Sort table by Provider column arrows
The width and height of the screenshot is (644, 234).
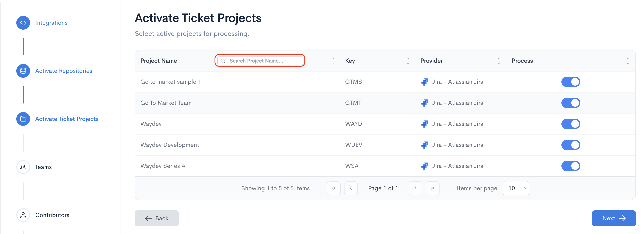[x=499, y=61]
